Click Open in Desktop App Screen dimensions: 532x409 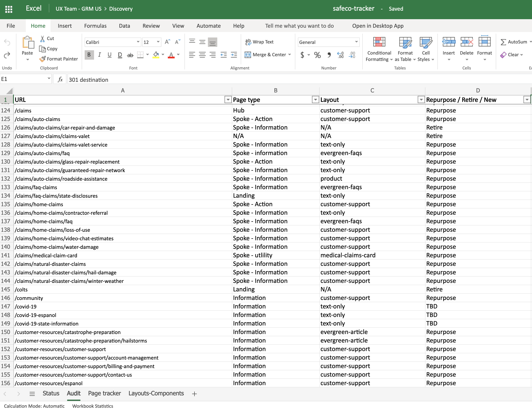click(x=378, y=26)
